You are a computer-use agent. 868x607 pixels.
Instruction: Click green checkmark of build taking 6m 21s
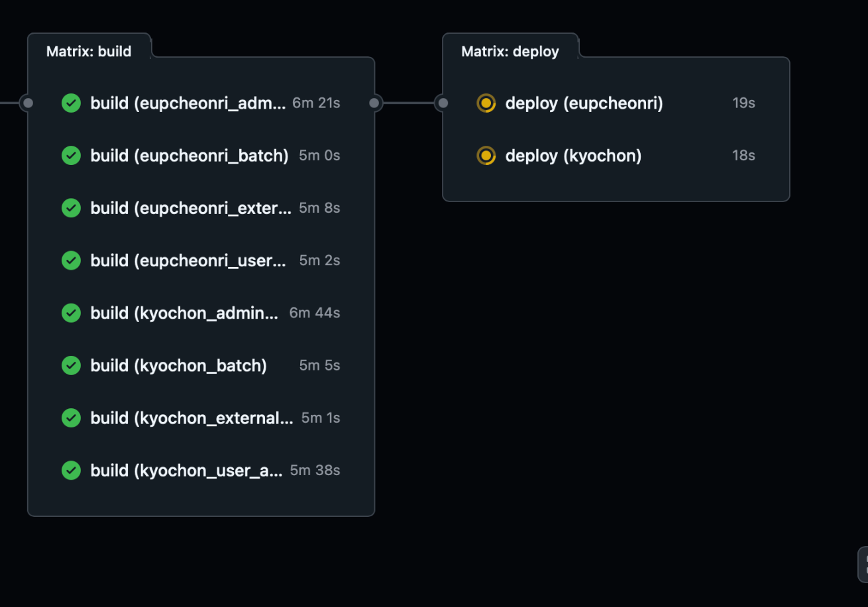tap(71, 103)
